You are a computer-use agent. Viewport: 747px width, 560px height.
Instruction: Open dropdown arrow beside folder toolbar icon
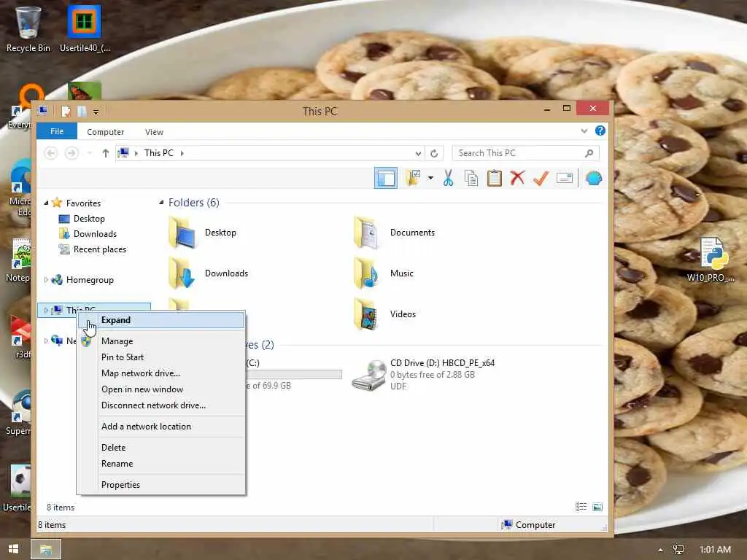(x=430, y=178)
